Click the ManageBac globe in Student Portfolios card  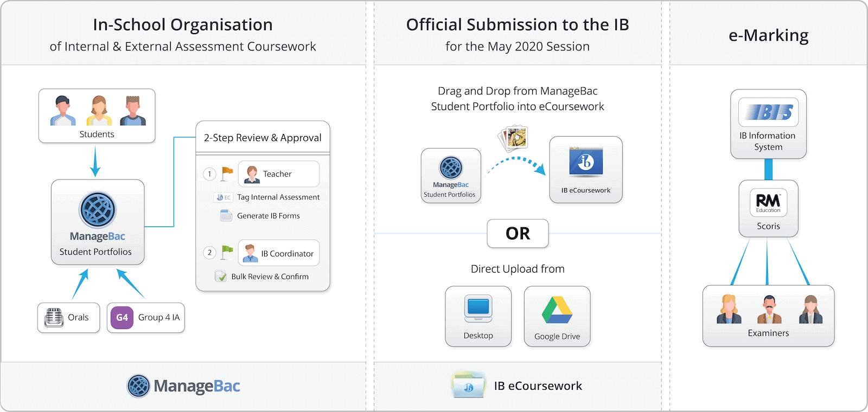click(x=98, y=210)
